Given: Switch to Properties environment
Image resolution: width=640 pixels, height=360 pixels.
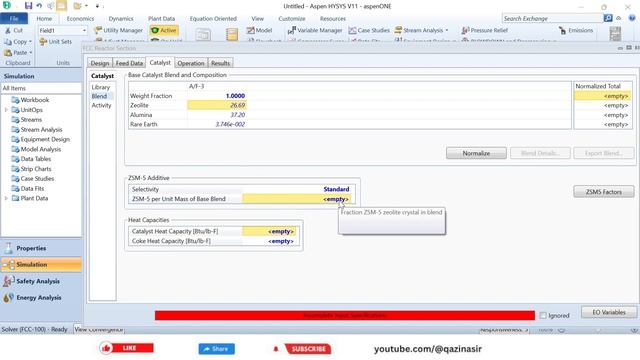Looking at the screenshot, I should 41,248.
